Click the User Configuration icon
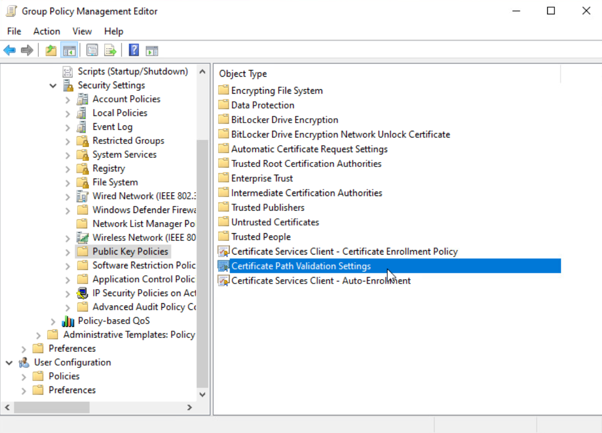The image size is (602, 433). (x=24, y=362)
